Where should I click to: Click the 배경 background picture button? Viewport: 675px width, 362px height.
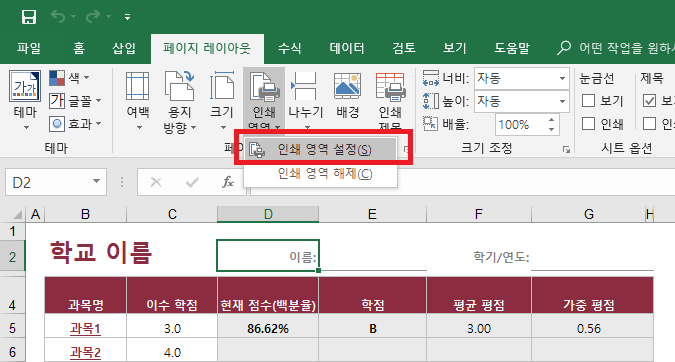[x=347, y=97]
